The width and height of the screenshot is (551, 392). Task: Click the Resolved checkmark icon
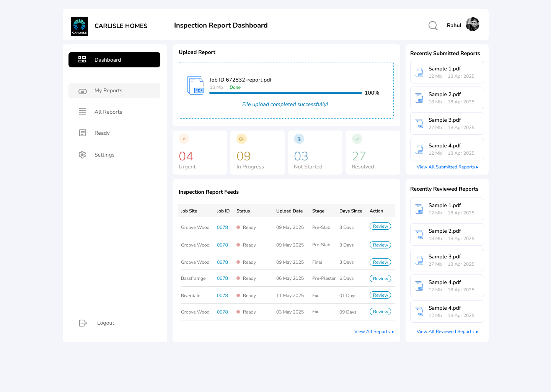point(357,139)
